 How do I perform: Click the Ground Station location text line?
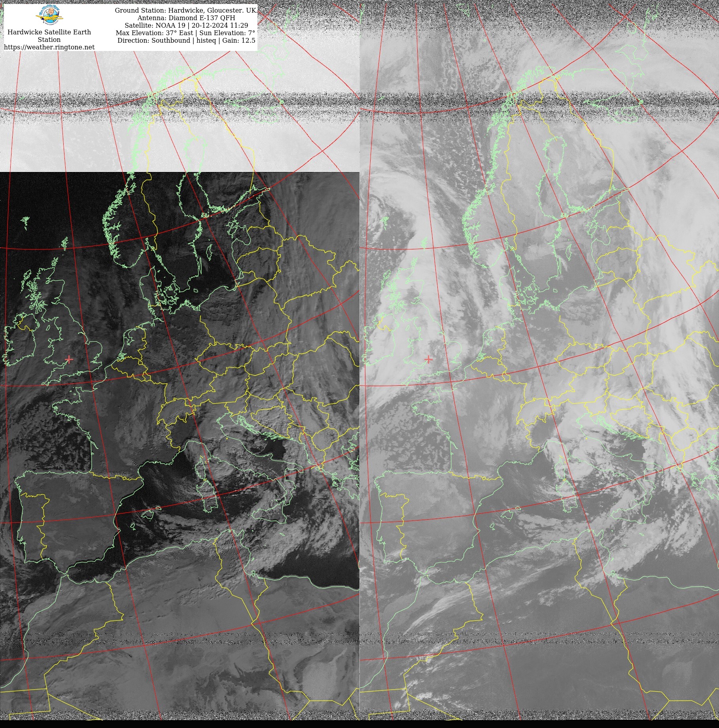point(185,10)
